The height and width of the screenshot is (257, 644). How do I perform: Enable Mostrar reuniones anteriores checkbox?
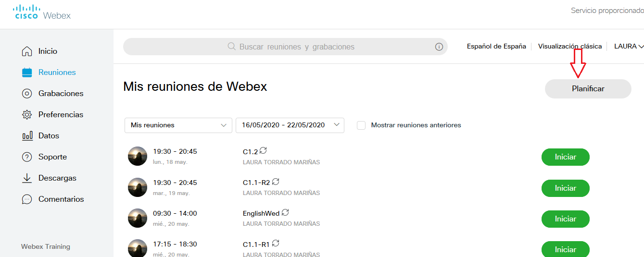(361, 125)
